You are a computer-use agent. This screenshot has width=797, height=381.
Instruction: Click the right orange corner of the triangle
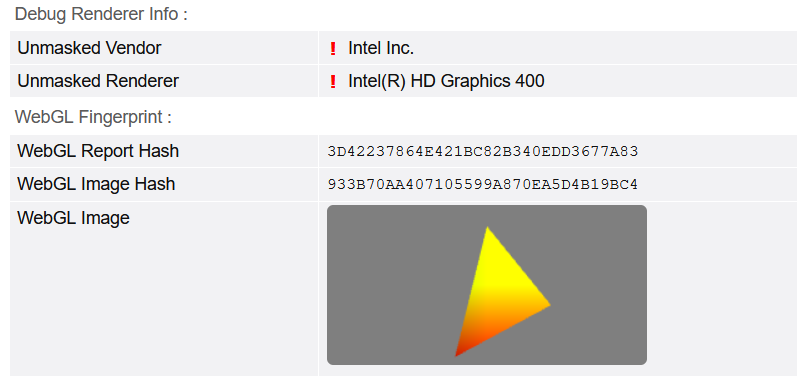click(547, 305)
